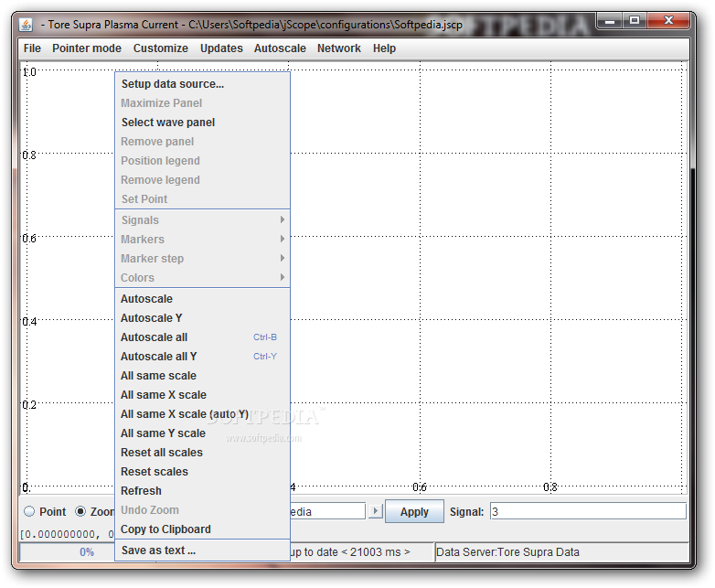This screenshot has width=715, height=588.
Task: Click the coordinates readout below Point
Action: coord(67,534)
